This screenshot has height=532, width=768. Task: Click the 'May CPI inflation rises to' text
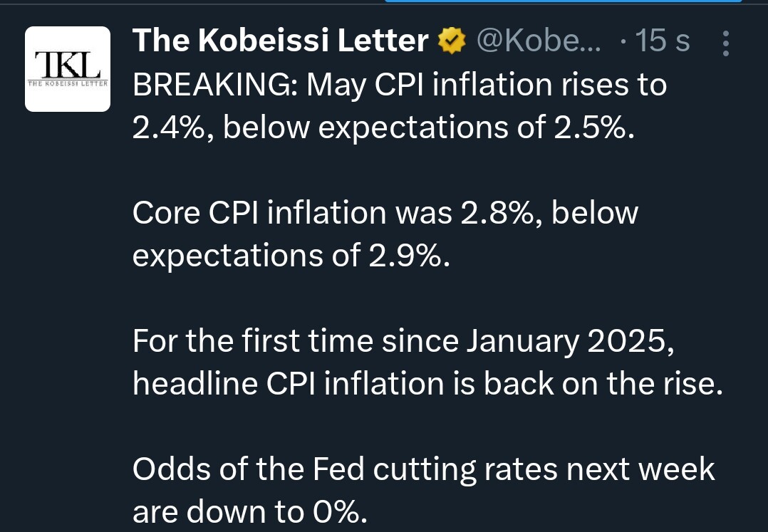[487, 85]
